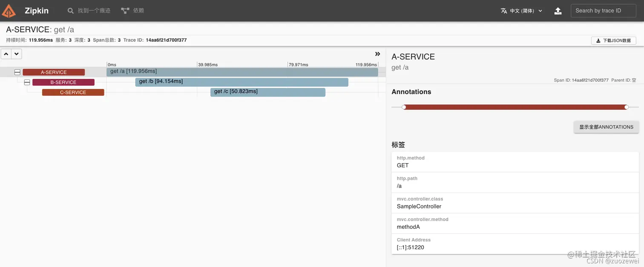The width and height of the screenshot is (644, 267).
Task: Click the red annotations timeline bar
Action: [515, 107]
